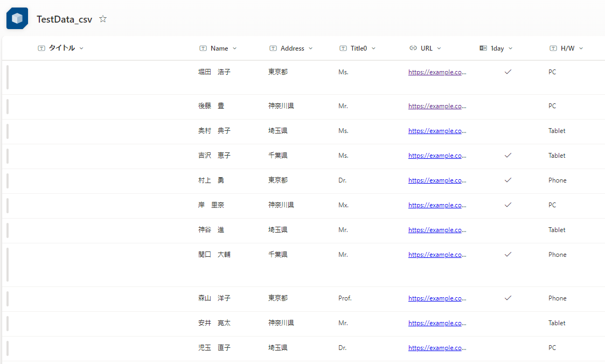Favorite the list with the star icon

pyautogui.click(x=103, y=19)
